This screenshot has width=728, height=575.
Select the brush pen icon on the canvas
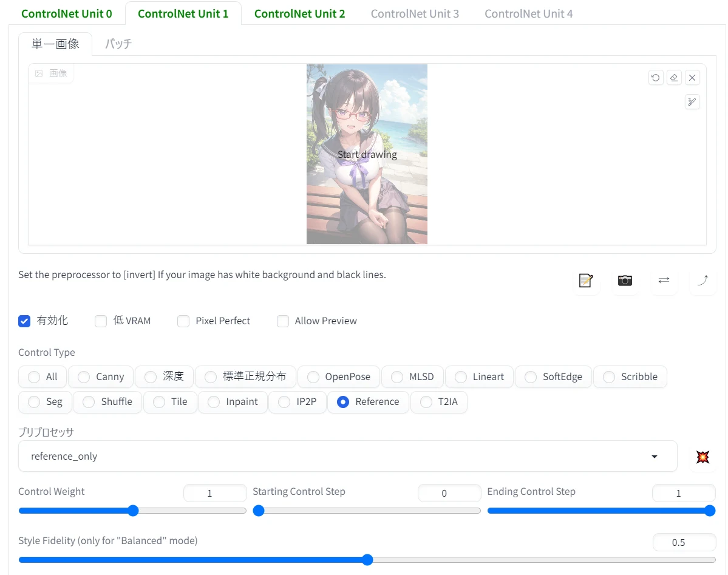point(692,102)
